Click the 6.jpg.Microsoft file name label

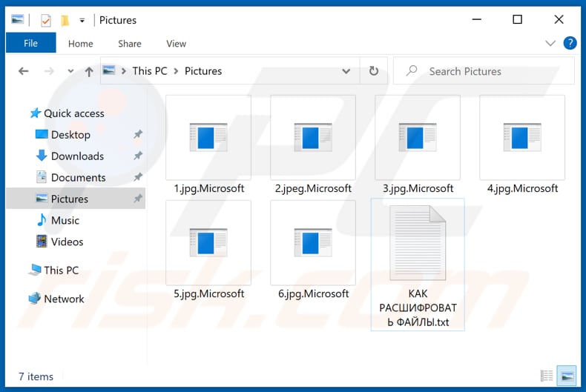313,293
